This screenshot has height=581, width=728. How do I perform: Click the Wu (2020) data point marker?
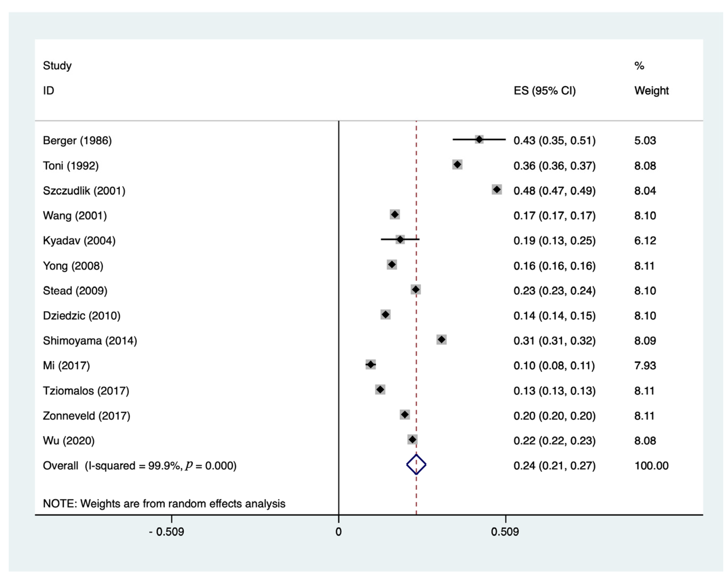pyautogui.click(x=412, y=439)
